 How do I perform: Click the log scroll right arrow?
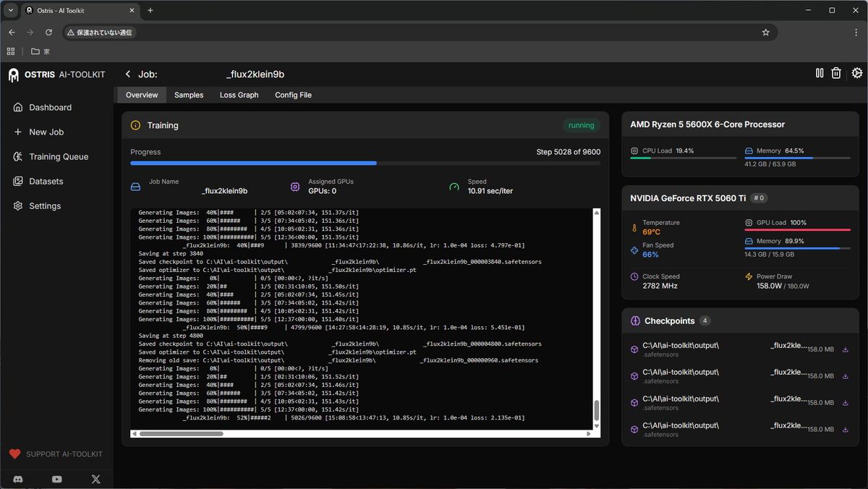point(589,433)
